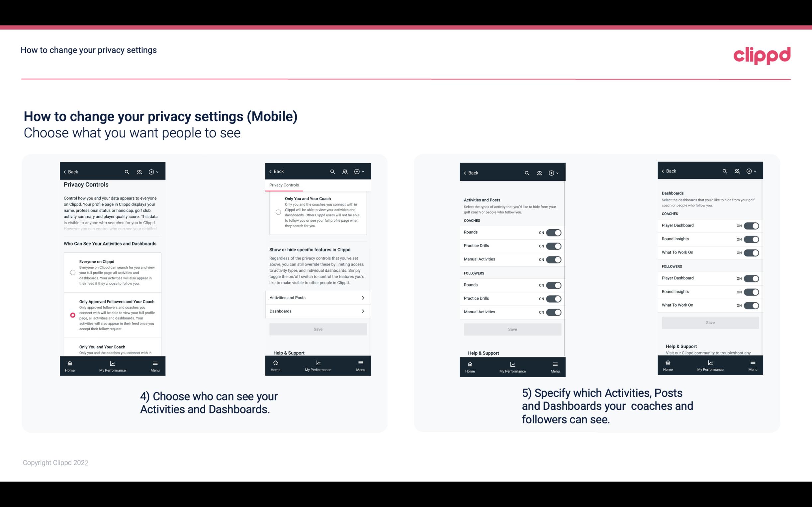Click the Menu icon in bottom navigation

tap(155, 363)
